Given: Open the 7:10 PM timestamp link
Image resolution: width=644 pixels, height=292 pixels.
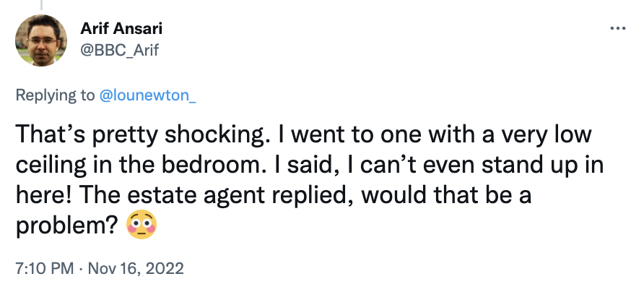Looking at the screenshot, I should (45, 269).
